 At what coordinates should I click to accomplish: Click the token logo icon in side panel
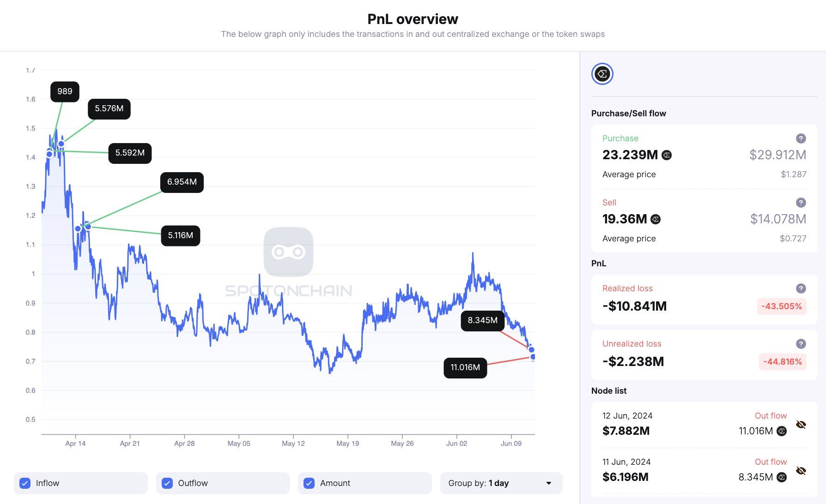click(602, 74)
